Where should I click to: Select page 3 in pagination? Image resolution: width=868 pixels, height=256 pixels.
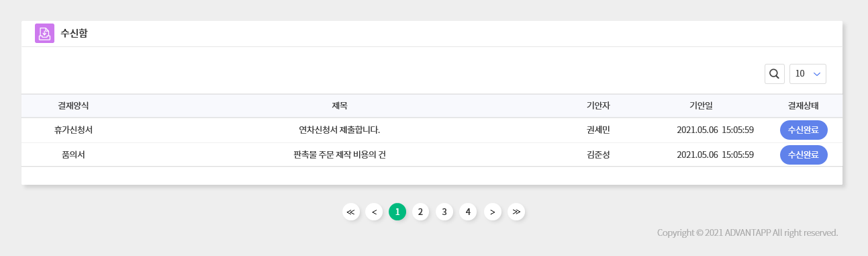(444, 212)
